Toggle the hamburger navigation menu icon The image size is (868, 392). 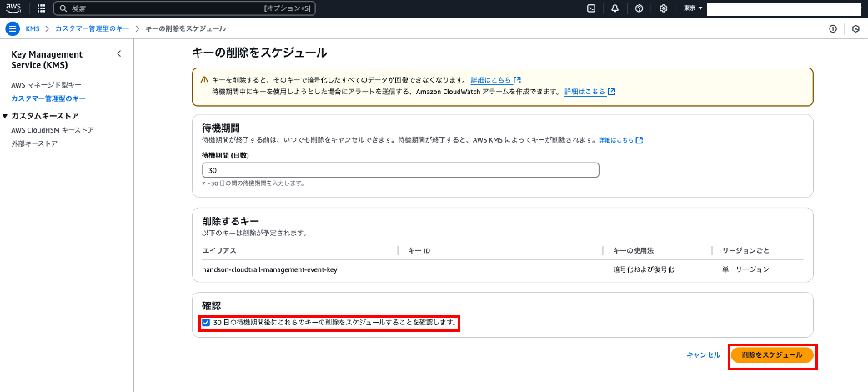[x=13, y=28]
